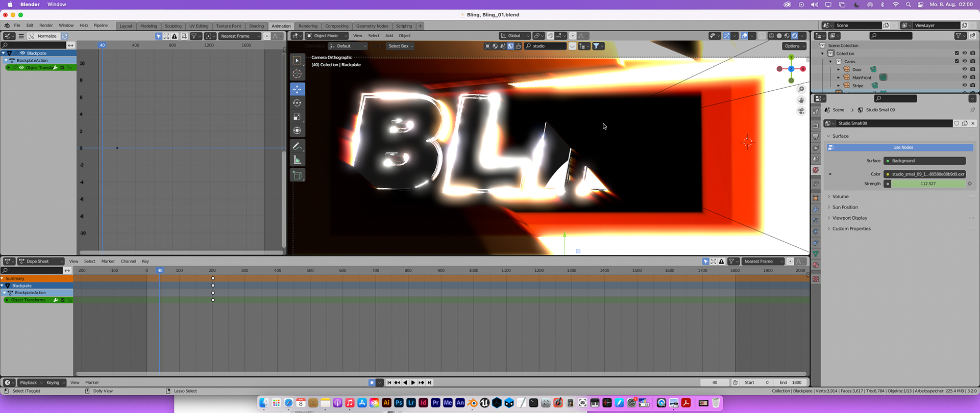Switch to wireframe viewport shading
This screenshot has width=980, height=413.
pos(772,36)
